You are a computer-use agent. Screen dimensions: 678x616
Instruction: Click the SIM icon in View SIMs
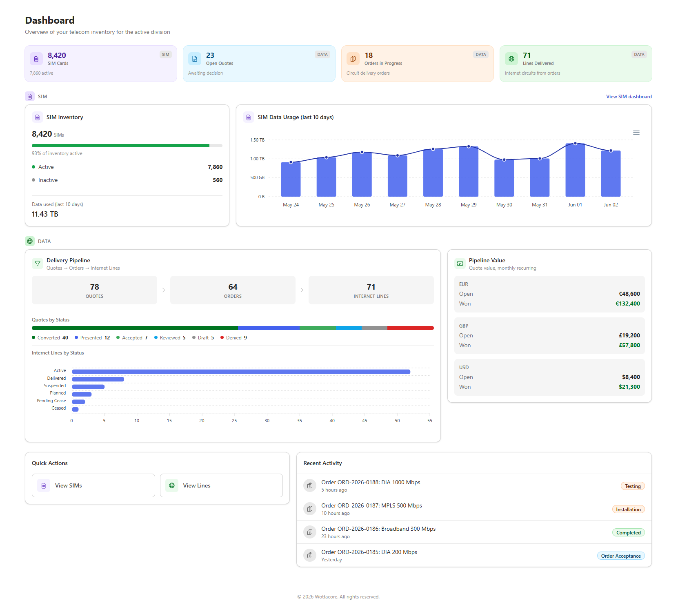click(44, 485)
